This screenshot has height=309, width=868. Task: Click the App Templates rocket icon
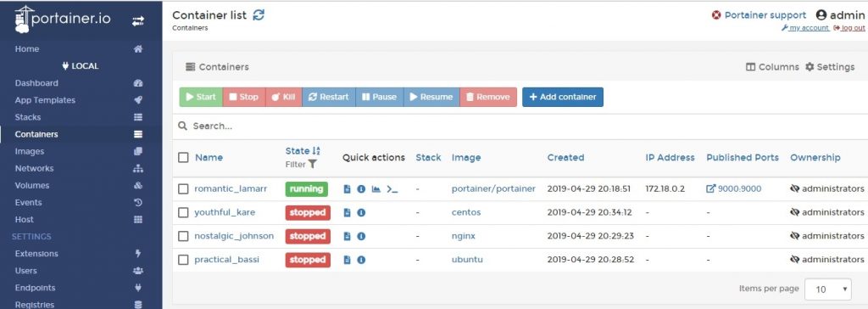tap(138, 100)
